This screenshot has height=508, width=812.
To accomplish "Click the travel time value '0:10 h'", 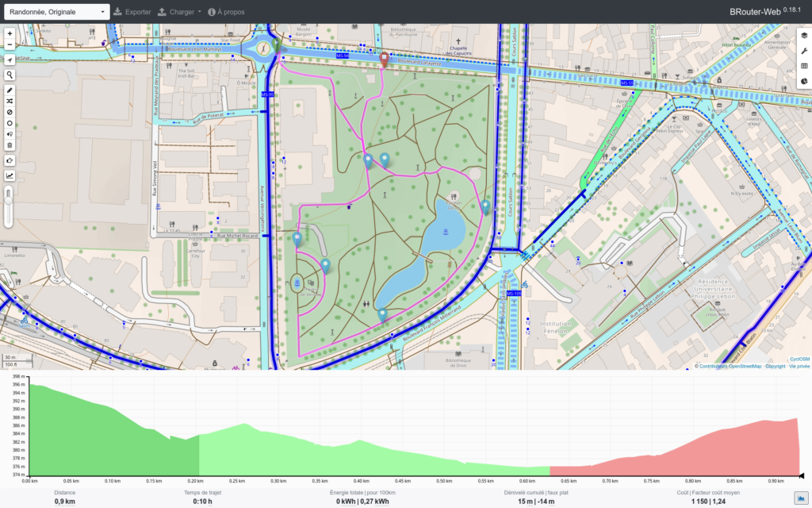I will (x=202, y=502).
